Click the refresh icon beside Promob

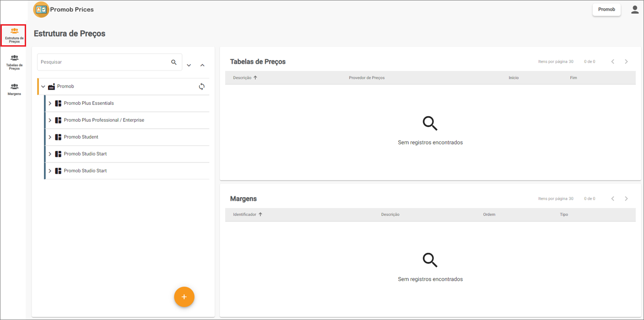click(201, 86)
